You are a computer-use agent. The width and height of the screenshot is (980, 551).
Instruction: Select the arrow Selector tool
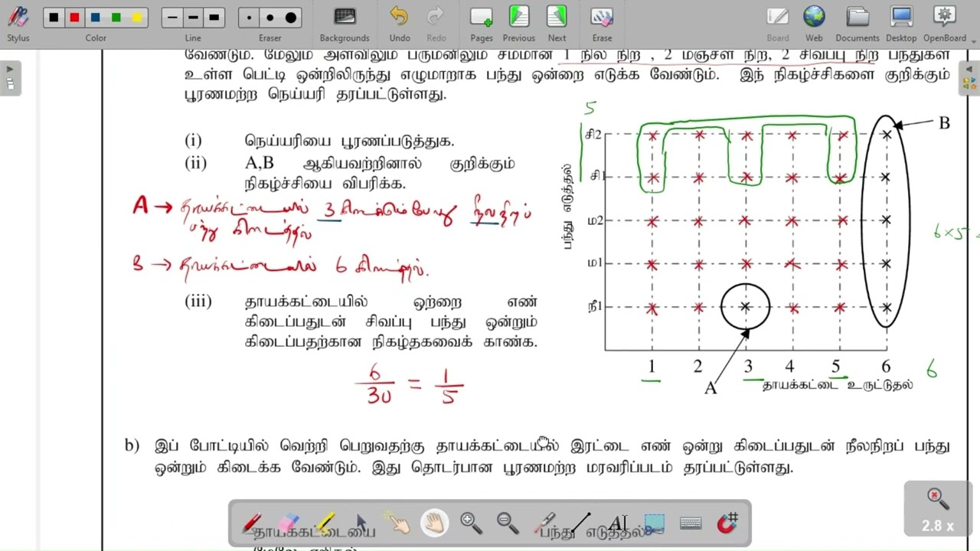coord(361,523)
